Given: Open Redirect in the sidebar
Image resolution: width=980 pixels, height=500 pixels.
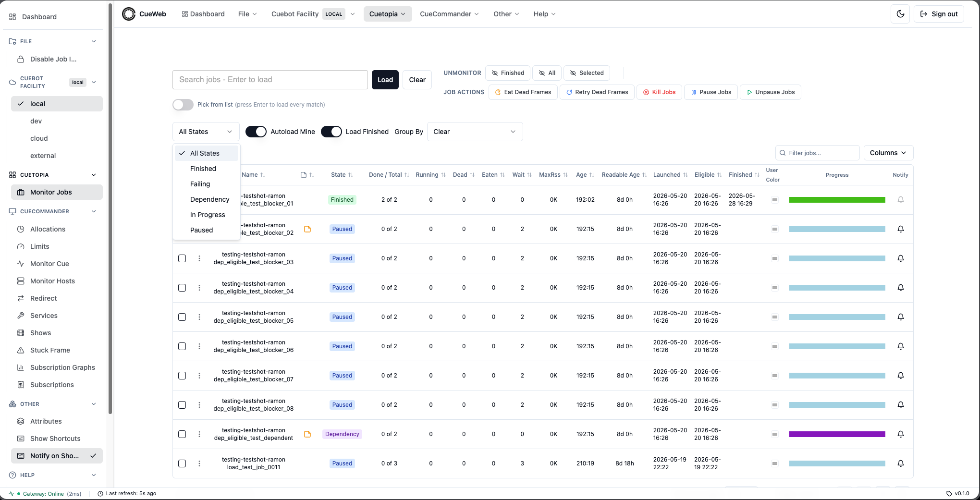Looking at the screenshot, I should click(57, 298).
